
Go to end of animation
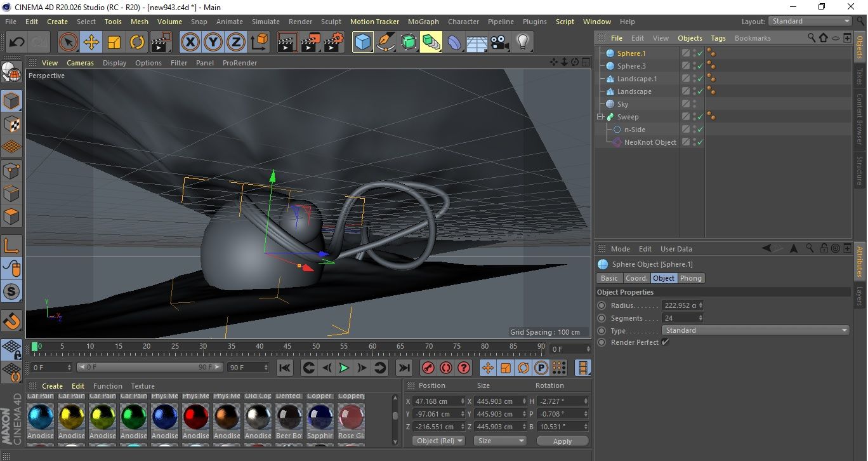tap(404, 368)
